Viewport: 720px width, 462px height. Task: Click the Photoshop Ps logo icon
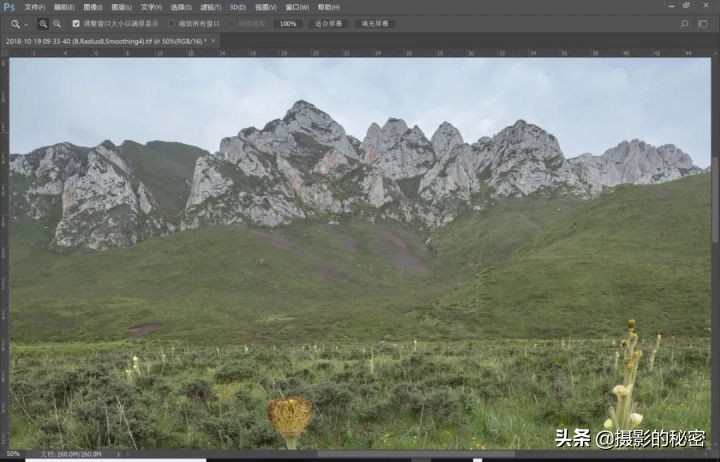[9, 7]
